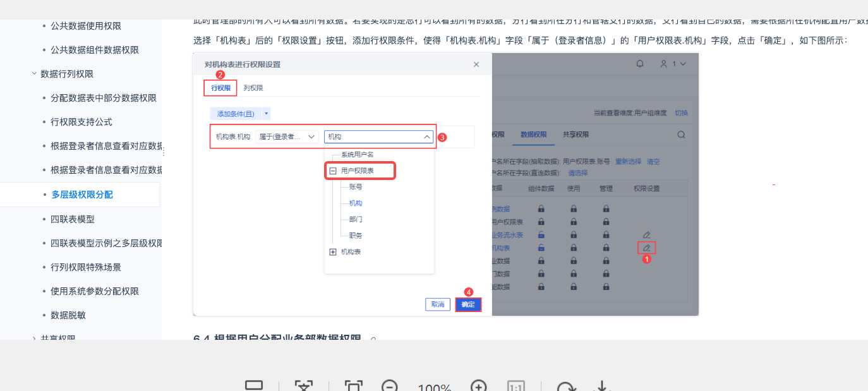The height and width of the screenshot is (391, 868).
Task: Open 公共数据使用权限 sidebar item
Action: pyautogui.click(x=86, y=26)
